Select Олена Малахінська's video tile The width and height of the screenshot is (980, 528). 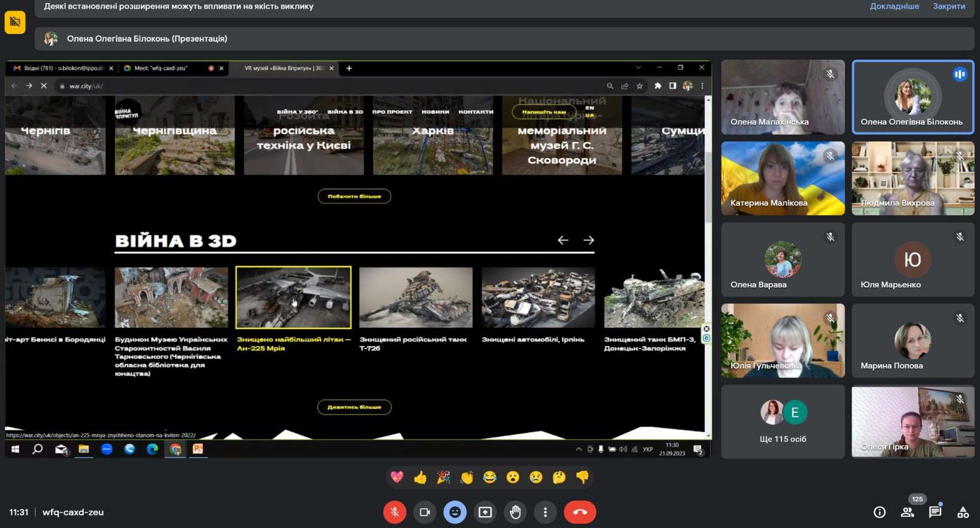(783, 97)
